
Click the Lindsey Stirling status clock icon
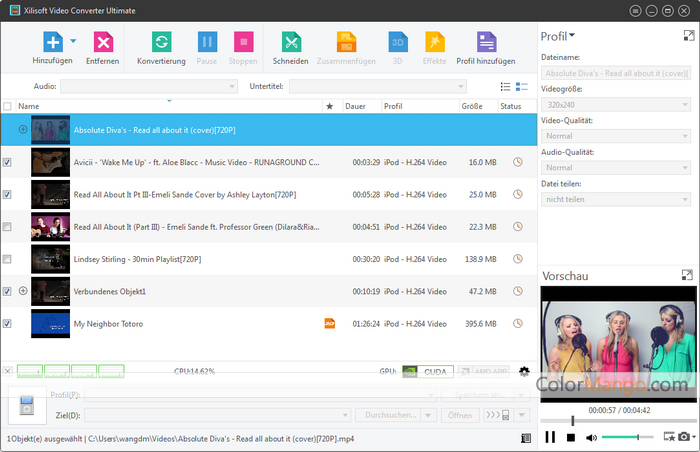tap(518, 259)
